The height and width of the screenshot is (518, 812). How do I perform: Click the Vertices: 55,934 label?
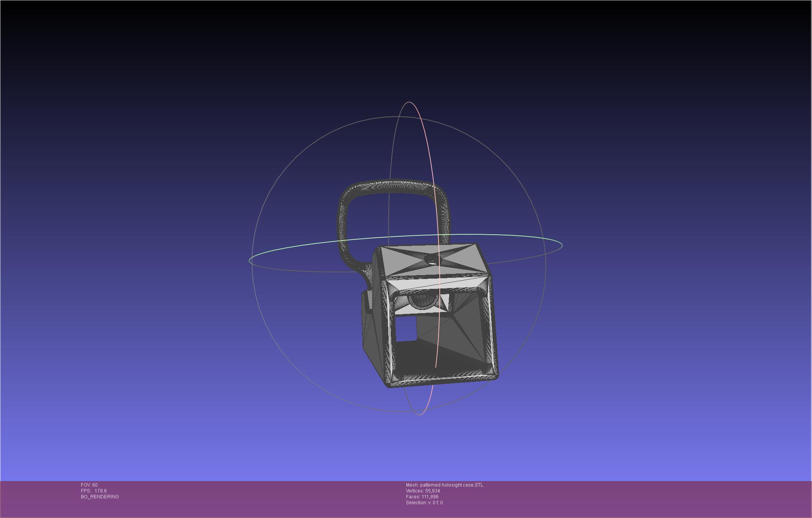pos(422,491)
